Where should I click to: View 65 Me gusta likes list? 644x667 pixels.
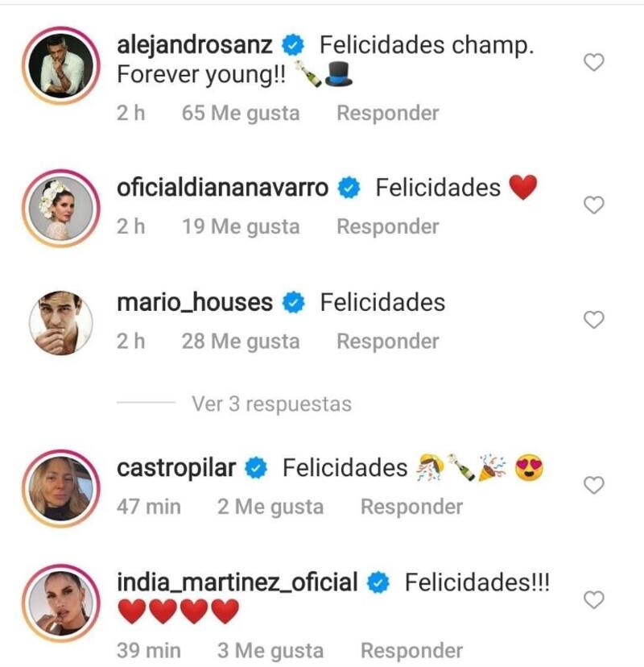(x=241, y=114)
